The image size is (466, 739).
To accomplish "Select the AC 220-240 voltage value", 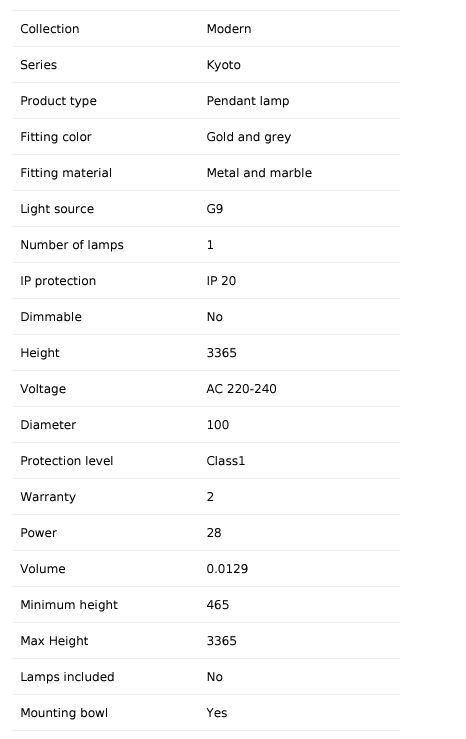I will [241, 389].
